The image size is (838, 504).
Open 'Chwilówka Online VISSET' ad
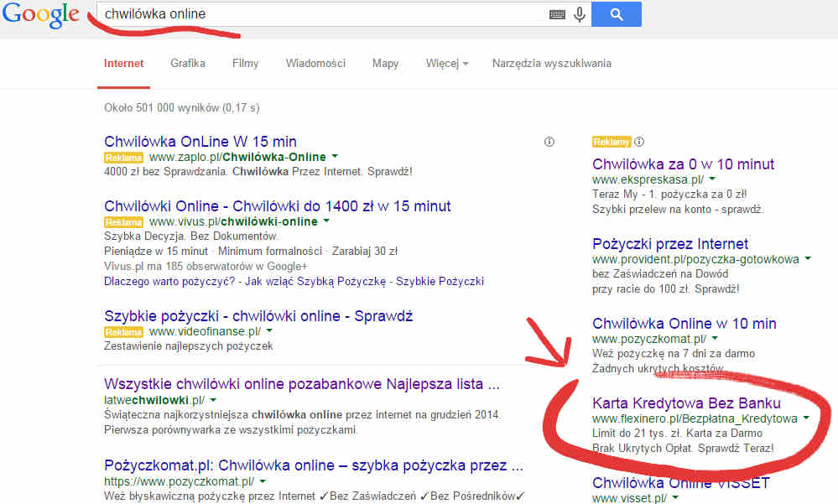pyautogui.click(x=681, y=483)
